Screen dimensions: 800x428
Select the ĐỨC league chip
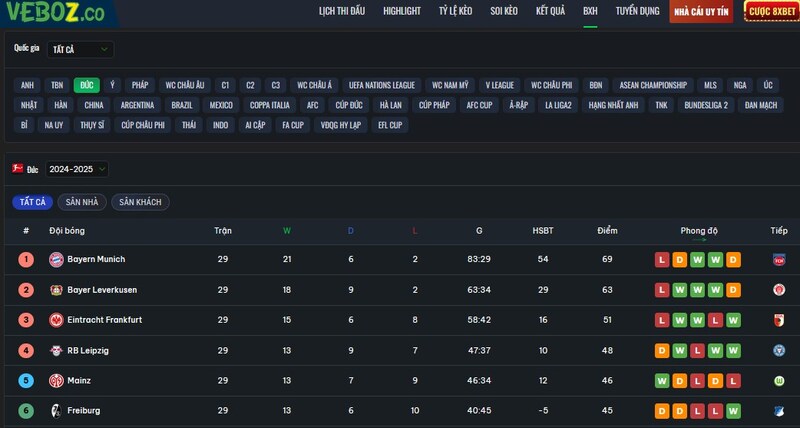click(87, 85)
